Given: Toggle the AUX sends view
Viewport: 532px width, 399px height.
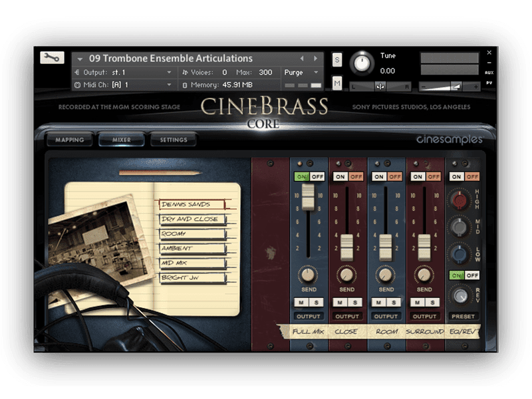Looking at the screenshot, I should click(489, 72).
